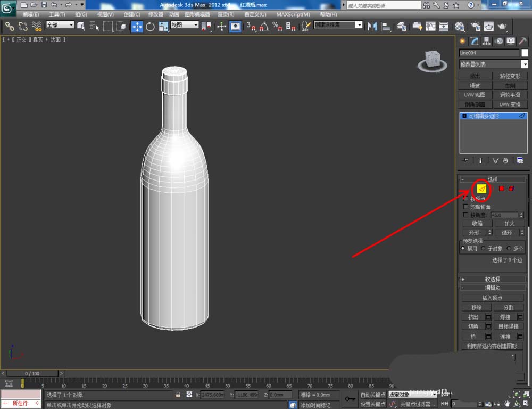Click the 扩大 selection button
532x409 pixels.
point(509,223)
